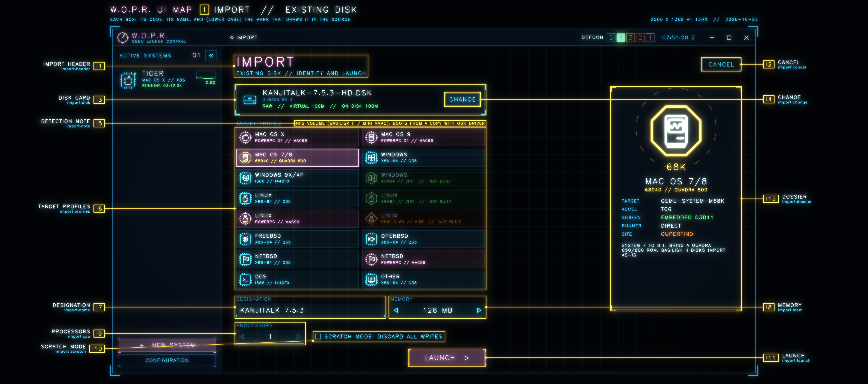The width and height of the screenshot is (868, 384).
Task: Decrease processors count with left arrow
Action: click(242, 337)
